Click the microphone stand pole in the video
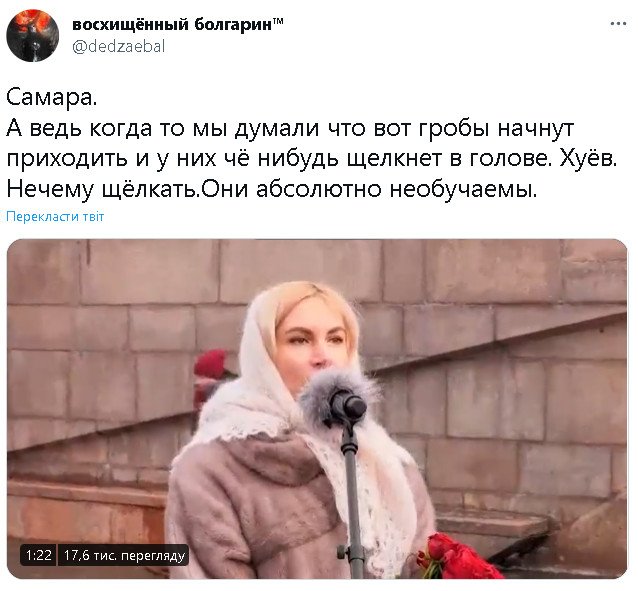 tap(352, 501)
